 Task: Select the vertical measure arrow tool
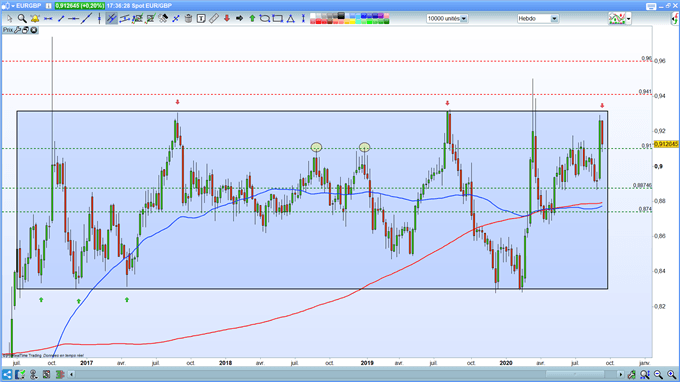[303, 19]
